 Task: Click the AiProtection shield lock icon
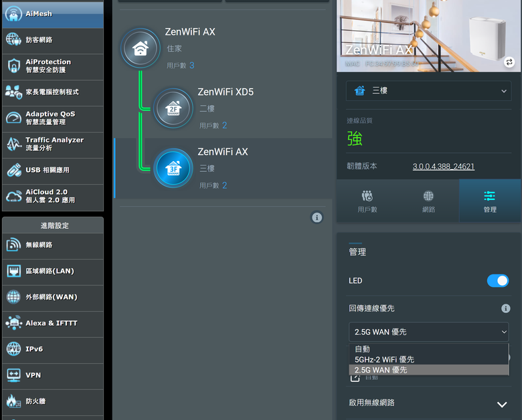(13, 66)
